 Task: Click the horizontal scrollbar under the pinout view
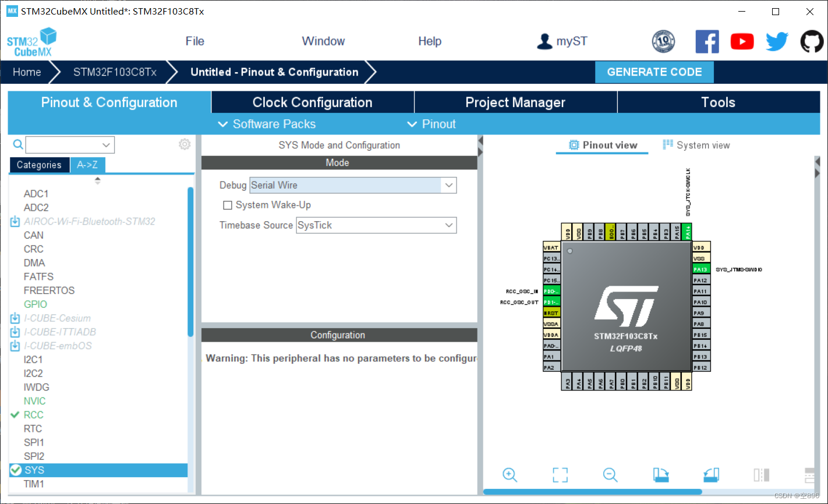point(593,492)
